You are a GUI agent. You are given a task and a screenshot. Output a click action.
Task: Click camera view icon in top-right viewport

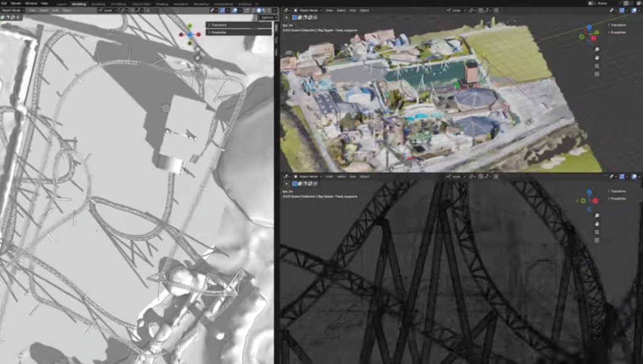596,65
